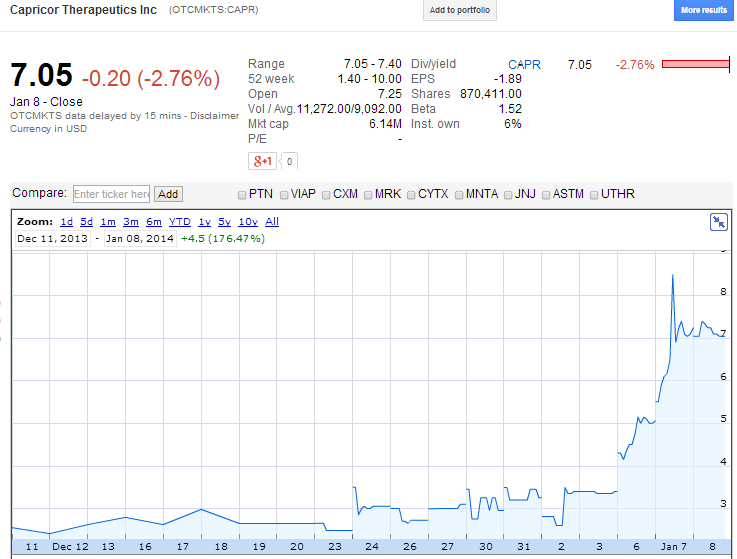Click the Jan 8 - Close label
Screen dimensions: 737x559
point(46,102)
